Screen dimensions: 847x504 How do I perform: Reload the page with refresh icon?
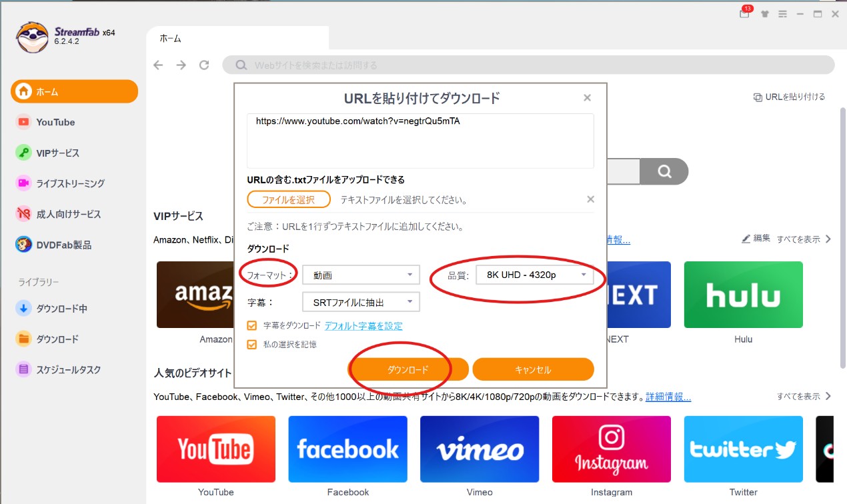click(x=204, y=65)
